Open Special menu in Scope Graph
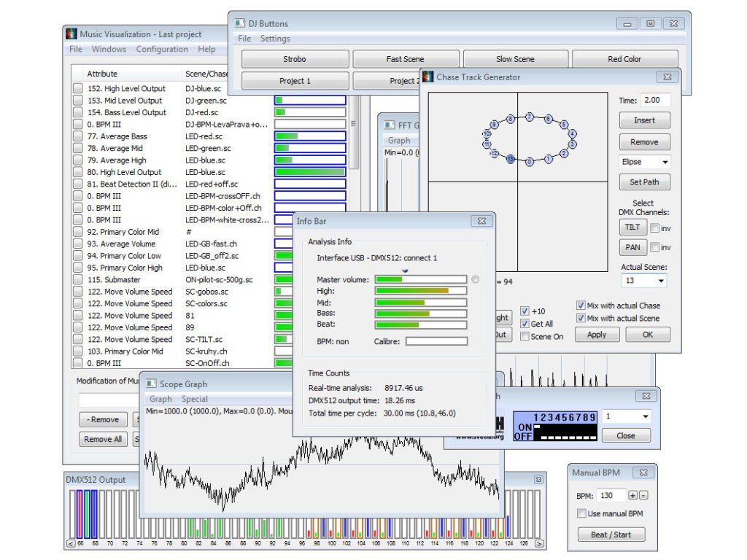 pyautogui.click(x=194, y=399)
